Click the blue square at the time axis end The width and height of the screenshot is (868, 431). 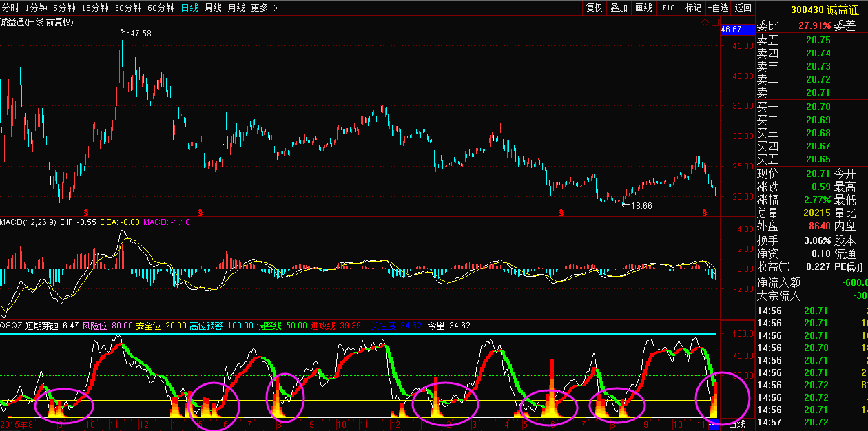[714, 425]
